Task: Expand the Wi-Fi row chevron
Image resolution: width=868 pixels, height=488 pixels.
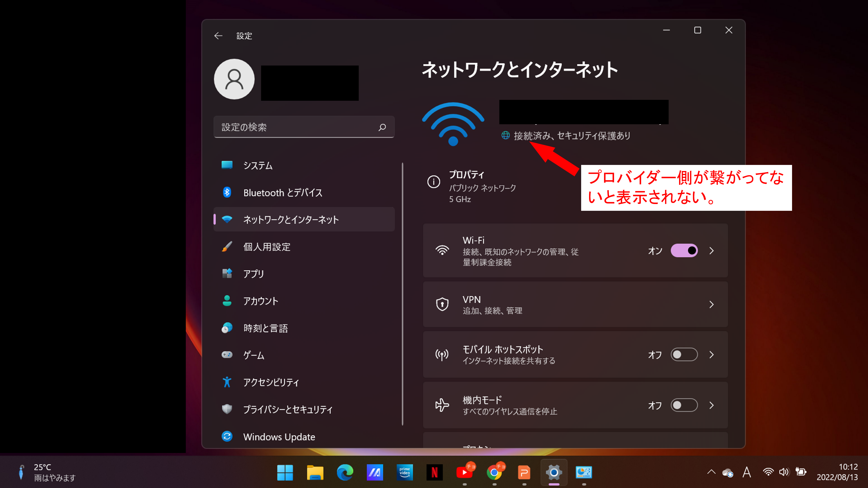Action: tap(711, 251)
